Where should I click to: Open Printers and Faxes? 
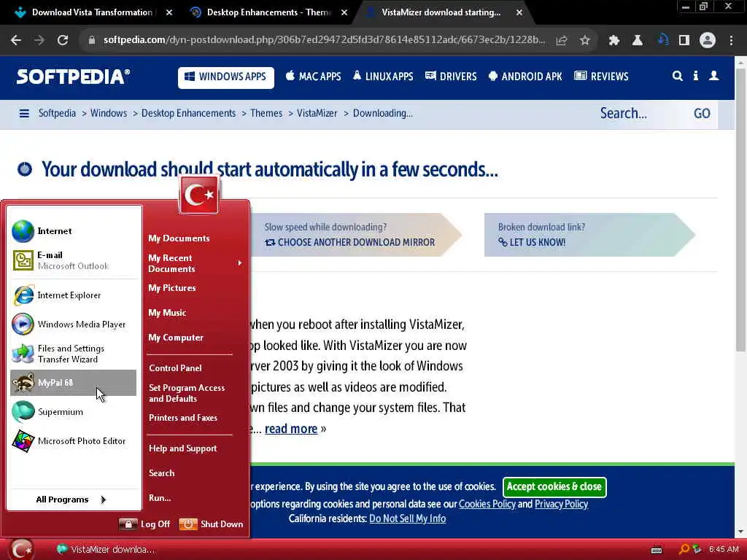(183, 418)
